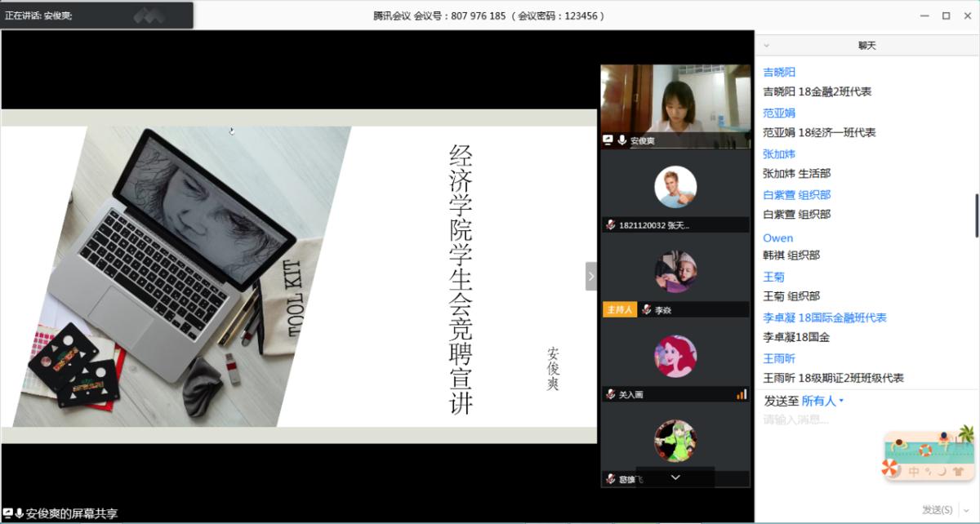Click the 发送(S) send button

937,510
